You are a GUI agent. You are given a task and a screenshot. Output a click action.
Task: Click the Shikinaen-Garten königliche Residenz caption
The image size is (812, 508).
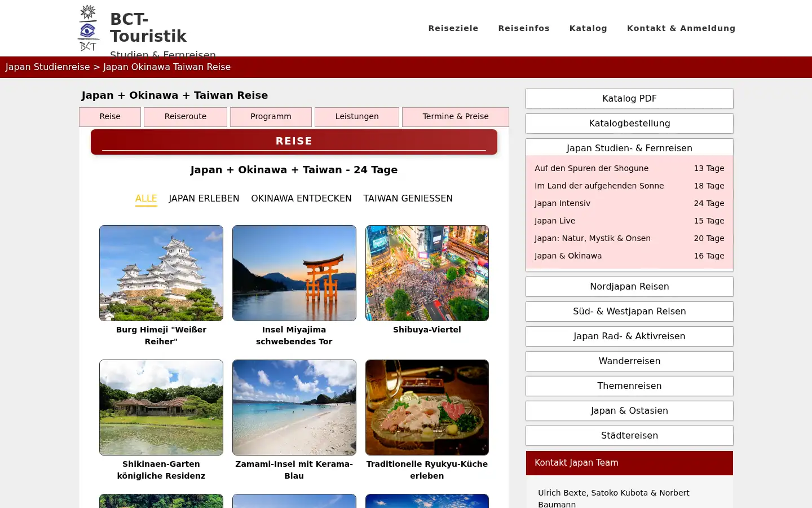[161, 470]
